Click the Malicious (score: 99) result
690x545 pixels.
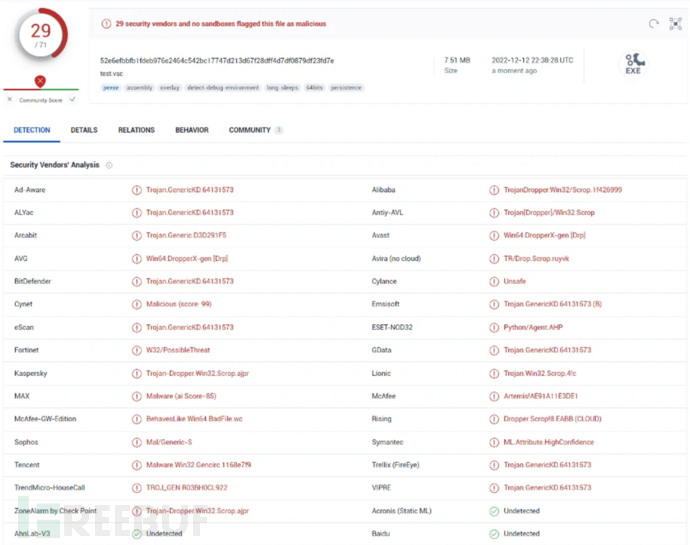pos(179,304)
